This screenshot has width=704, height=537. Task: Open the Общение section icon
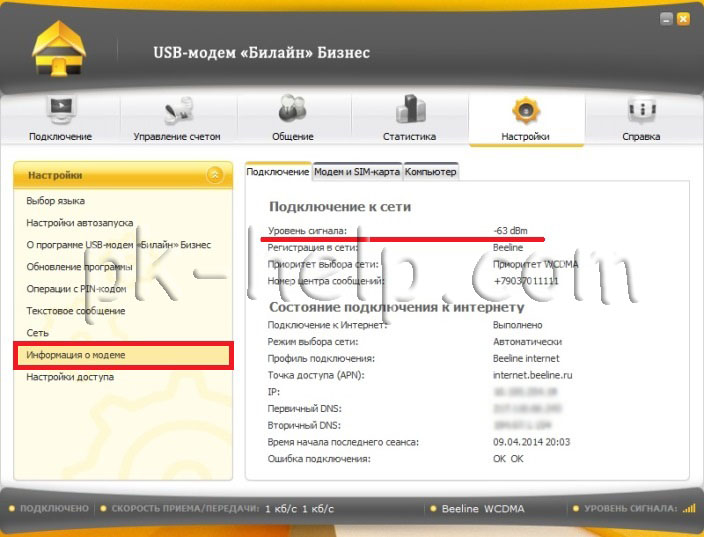[x=292, y=109]
